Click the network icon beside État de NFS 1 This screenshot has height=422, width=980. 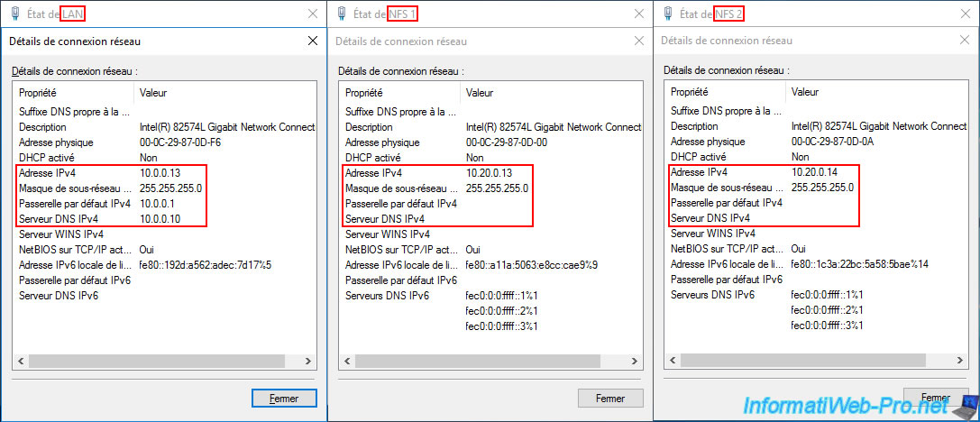pyautogui.click(x=341, y=14)
